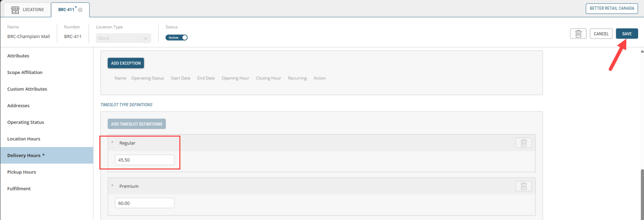Click the Locations store icon

pos(15,9)
